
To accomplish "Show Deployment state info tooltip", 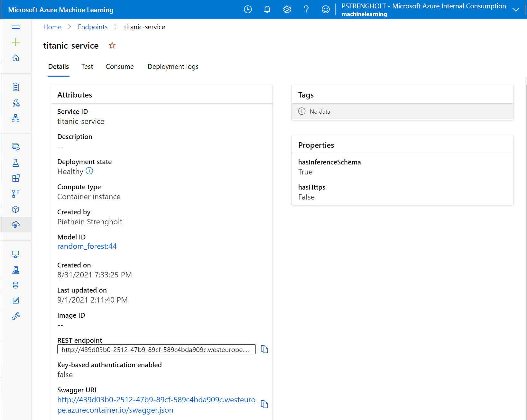I will (x=89, y=171).
